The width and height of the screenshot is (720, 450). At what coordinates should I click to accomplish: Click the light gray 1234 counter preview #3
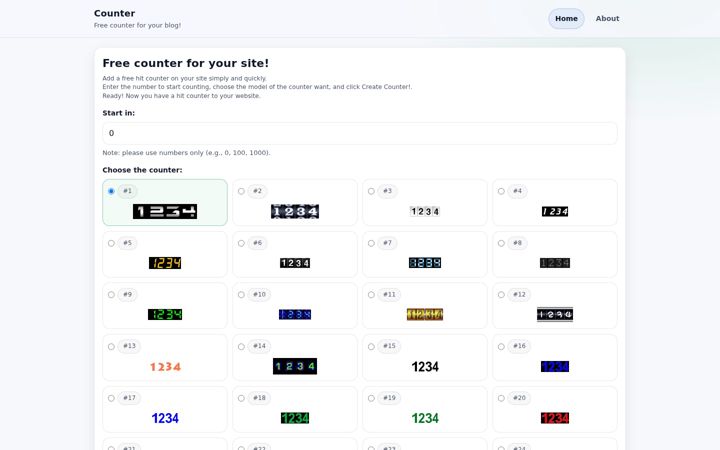pos(425,211)
